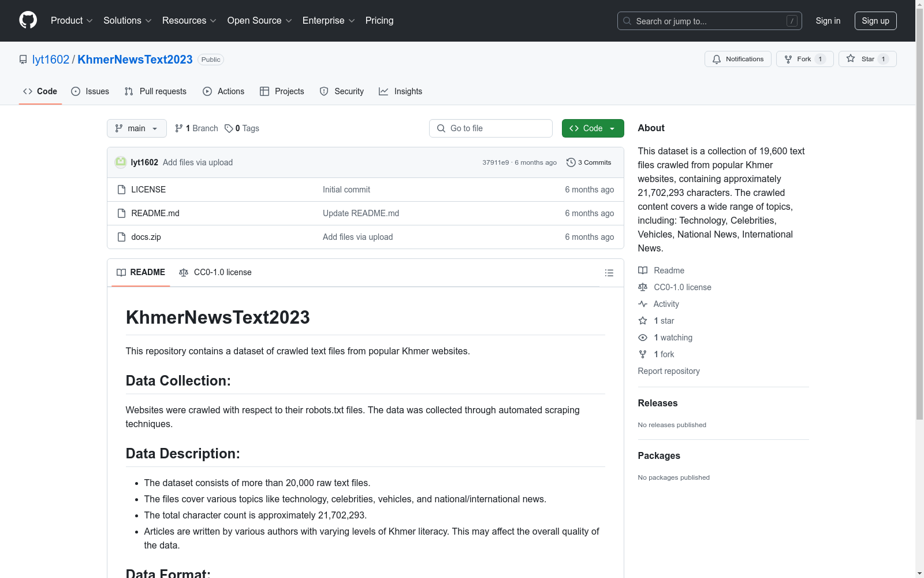Click the Releases heading

(658, 403)
